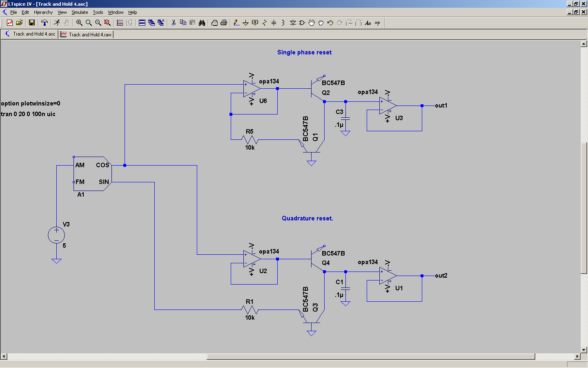Select the Place Text 'Aa' tool
588x368 pixels.
368,23
